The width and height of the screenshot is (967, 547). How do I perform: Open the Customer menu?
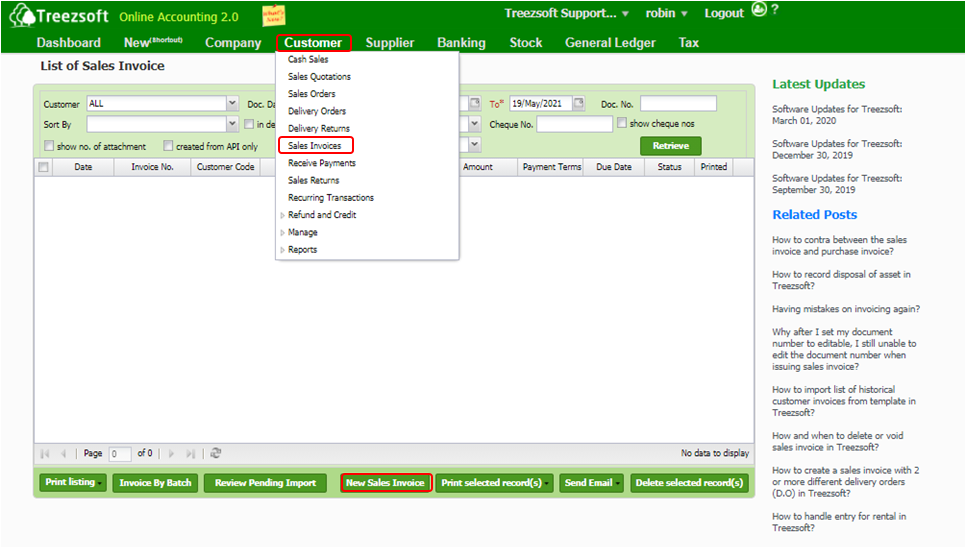tap(313, 43)
